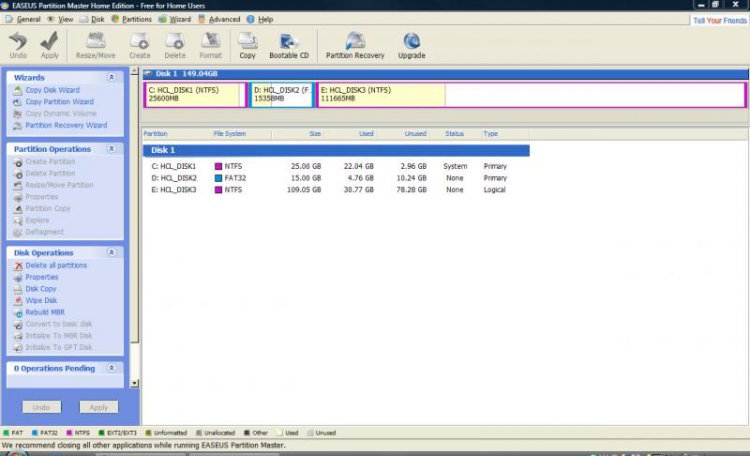Click the Copy toolbar icon
This screenshot has height=456, width=750.
[x=247, y=45]
